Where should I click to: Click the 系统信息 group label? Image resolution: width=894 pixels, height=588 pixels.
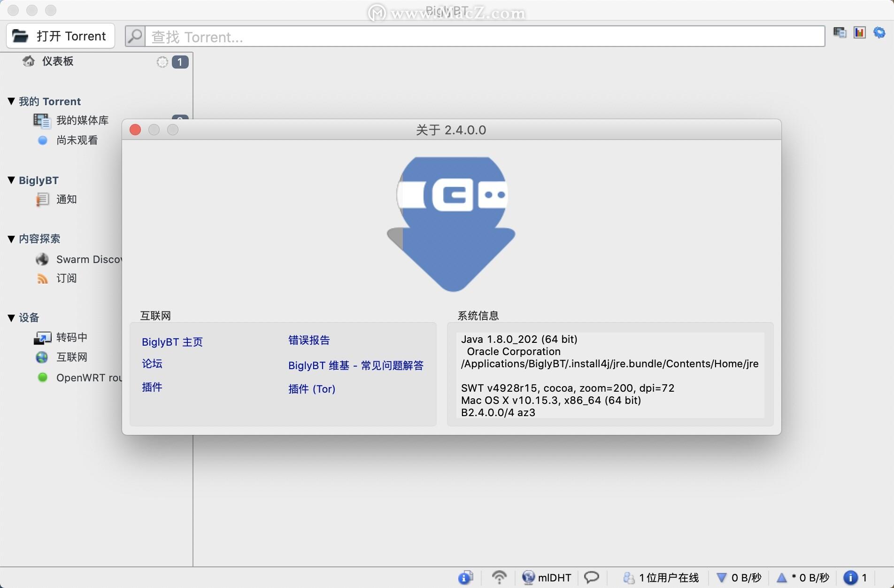pos(478,316)
